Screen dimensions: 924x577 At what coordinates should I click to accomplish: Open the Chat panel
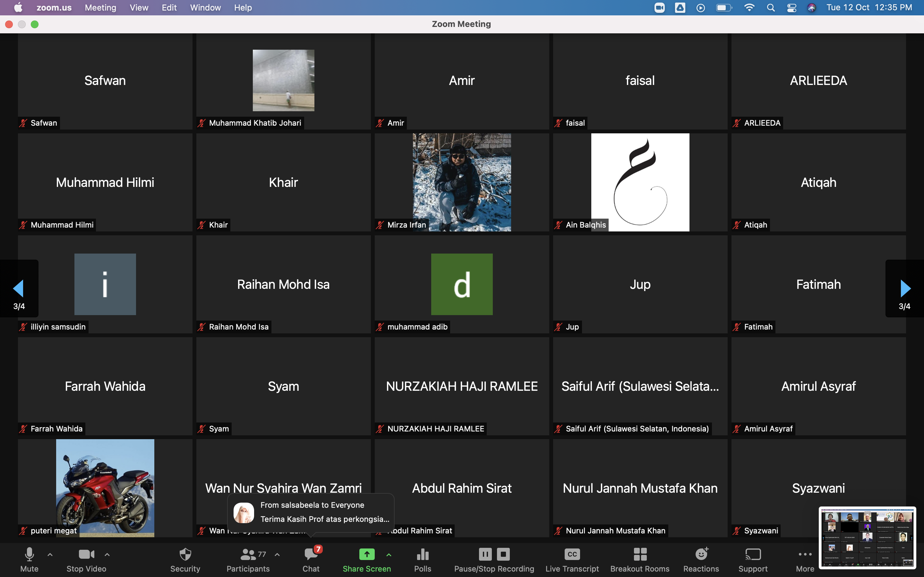[x=311, y=555]
